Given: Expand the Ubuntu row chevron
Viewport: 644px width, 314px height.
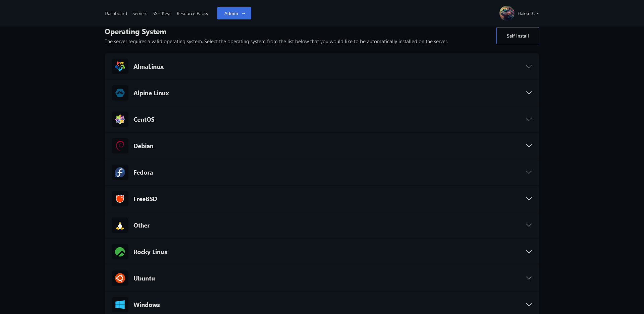Looking at the screenshot, I should (x=529, y=278).
